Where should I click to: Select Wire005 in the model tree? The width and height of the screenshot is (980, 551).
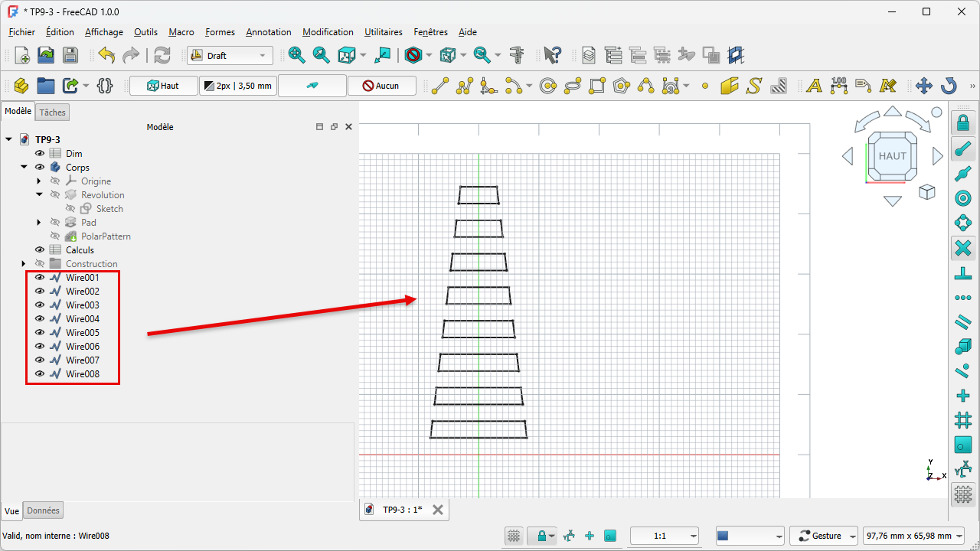coord(82,333)
